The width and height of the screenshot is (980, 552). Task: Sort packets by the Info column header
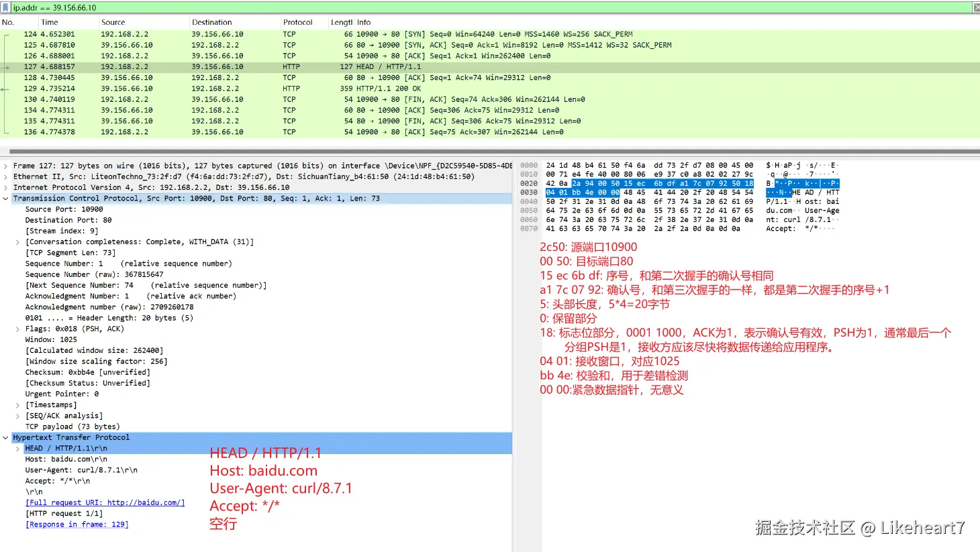[364, 22]
